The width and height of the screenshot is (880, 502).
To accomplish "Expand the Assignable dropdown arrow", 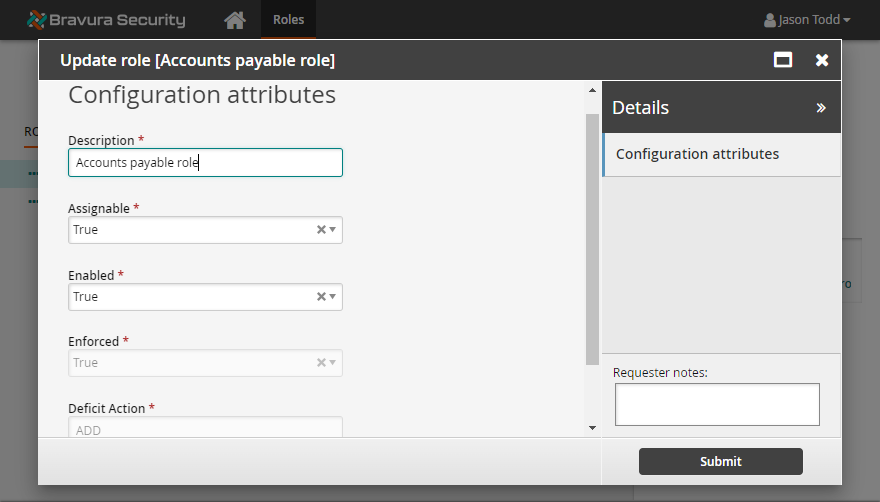I will click(x=333, y=230).
